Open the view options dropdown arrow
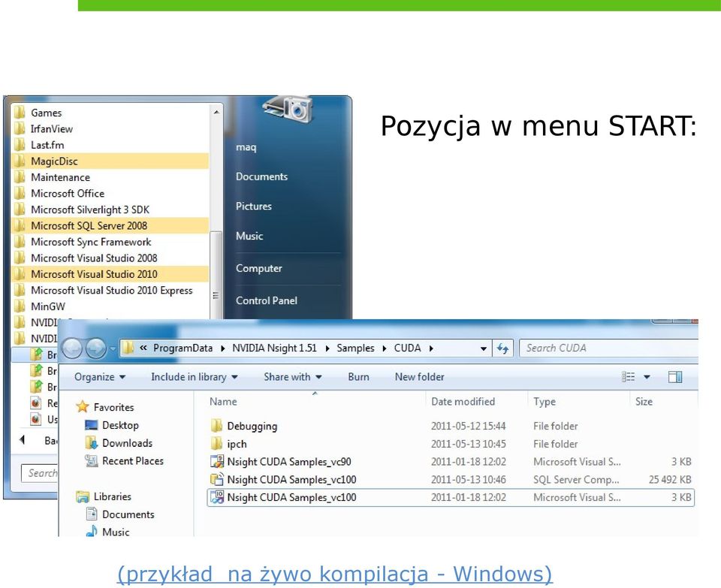This screenshot has width=721, height=588. click(x=647, y=377)
